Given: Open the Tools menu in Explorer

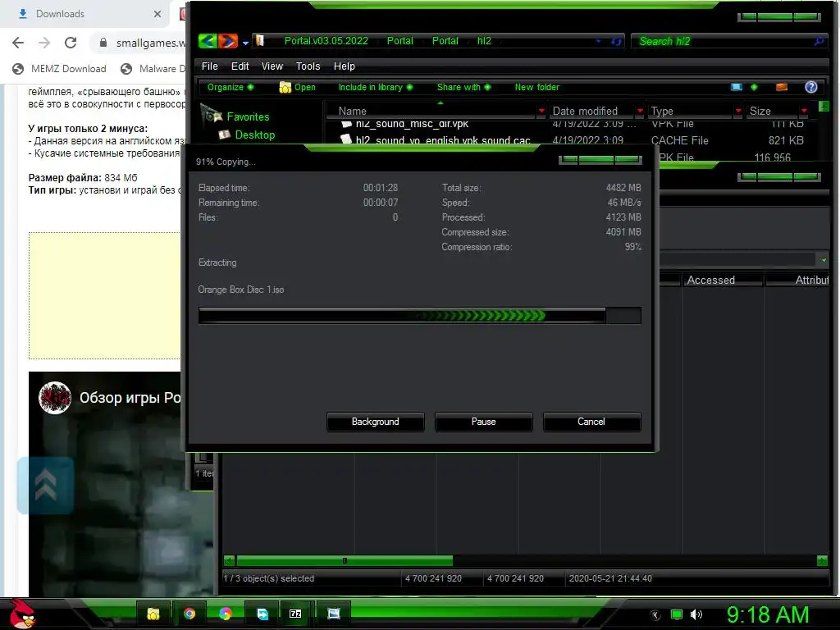Looking at the screenshot, I should [308, 66].
